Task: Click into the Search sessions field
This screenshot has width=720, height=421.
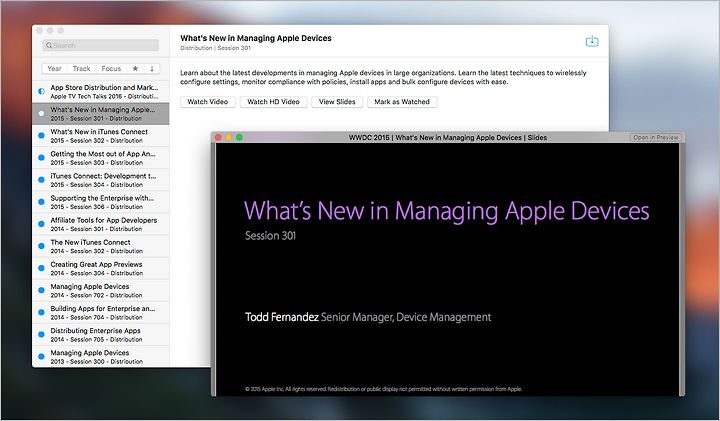Action: tap(101, 45)
